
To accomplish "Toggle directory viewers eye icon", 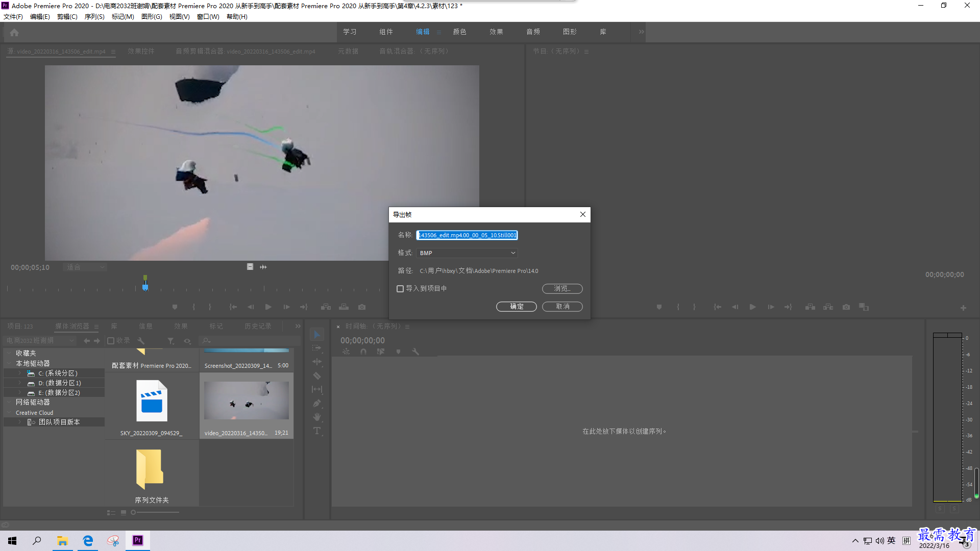I will coord(187,341).
